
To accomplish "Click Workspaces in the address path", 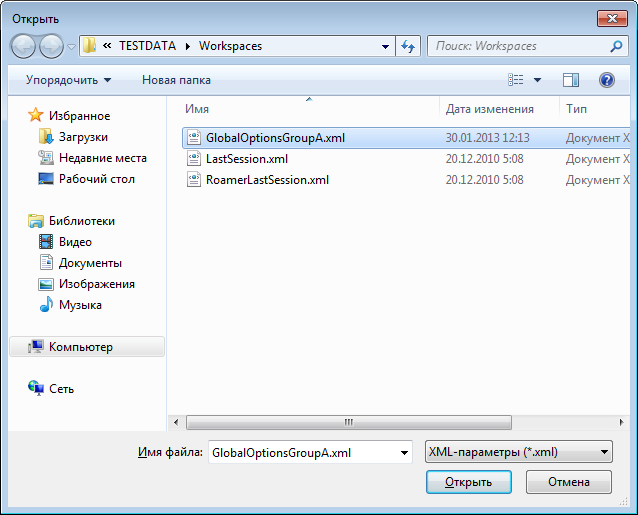I will tap(230, 46).
